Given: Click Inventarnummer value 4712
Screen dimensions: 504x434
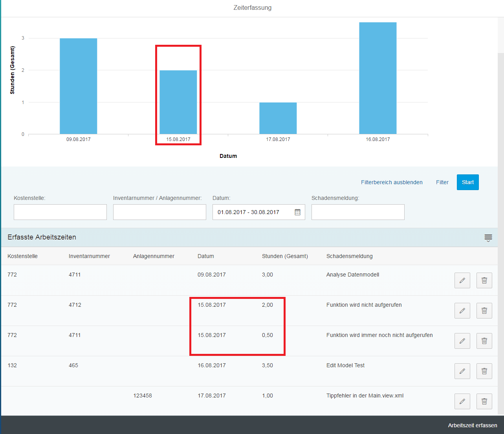Looking at the screenshot, I should (75, 305).
